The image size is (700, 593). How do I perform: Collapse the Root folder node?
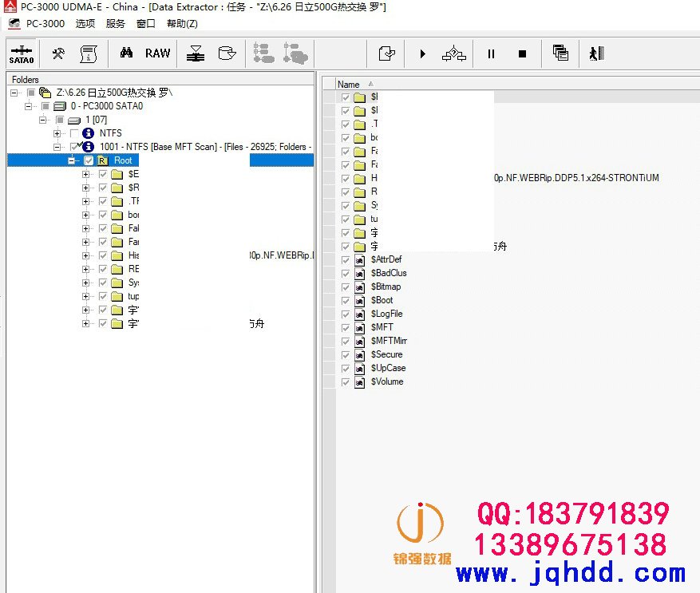point(71,160)
